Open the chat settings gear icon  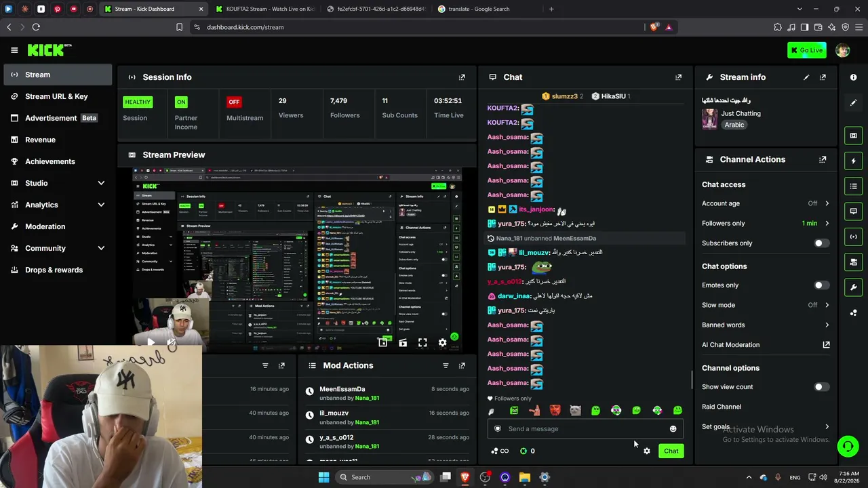[647, 451]
